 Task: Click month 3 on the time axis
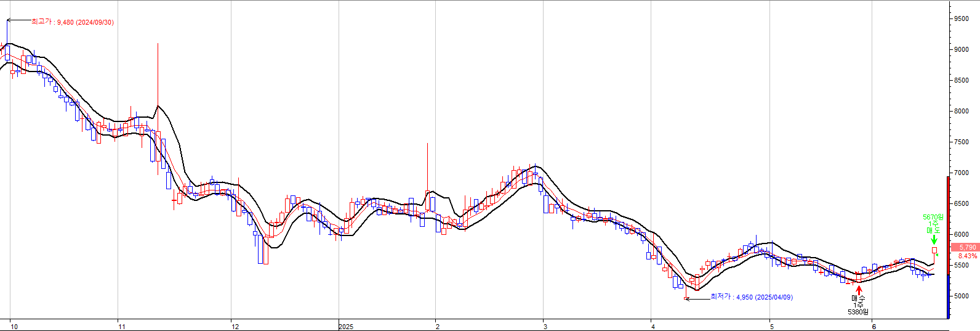click(x=545, y=327)
